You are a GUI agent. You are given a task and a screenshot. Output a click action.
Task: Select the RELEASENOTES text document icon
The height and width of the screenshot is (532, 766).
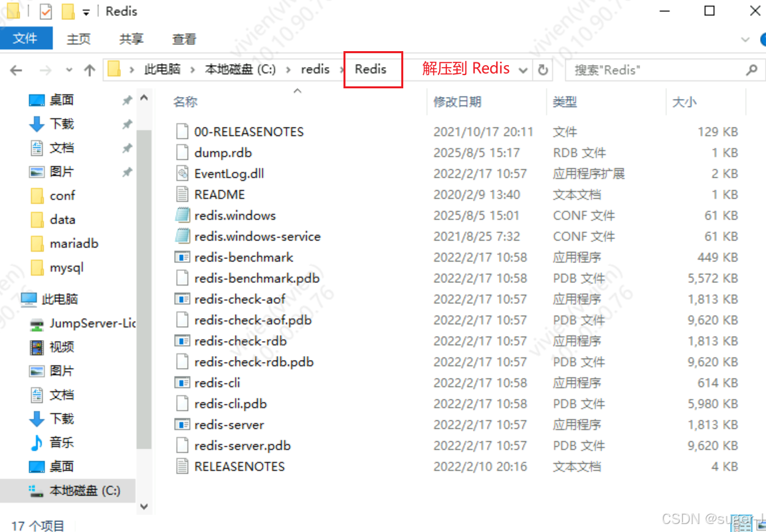tap(182, 466)
